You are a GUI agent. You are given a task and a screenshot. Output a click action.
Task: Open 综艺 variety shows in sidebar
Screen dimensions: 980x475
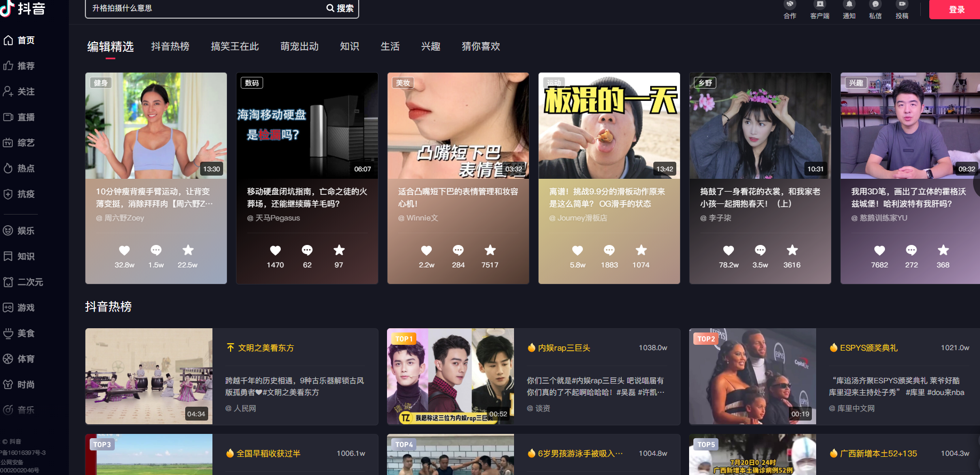tap(19, 143)
